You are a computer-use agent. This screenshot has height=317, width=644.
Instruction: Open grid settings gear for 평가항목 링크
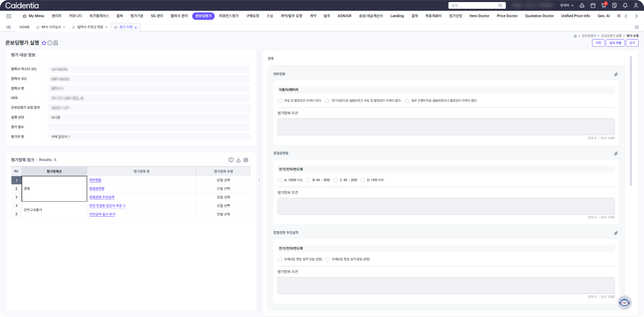(246, 160)
